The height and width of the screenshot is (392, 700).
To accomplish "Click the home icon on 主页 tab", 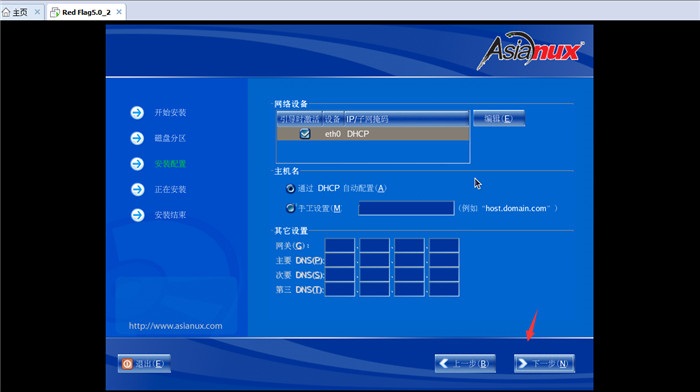I will (x=6, y=12).
